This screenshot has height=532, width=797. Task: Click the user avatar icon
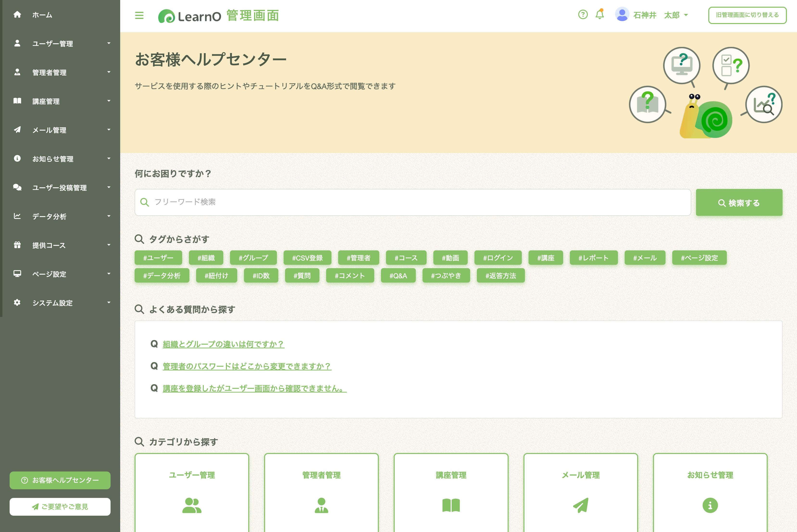pos(622,15)
